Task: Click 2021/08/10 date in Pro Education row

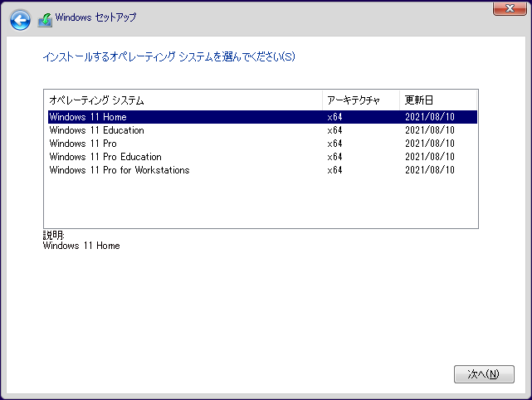Action: [x=430, y=157]
